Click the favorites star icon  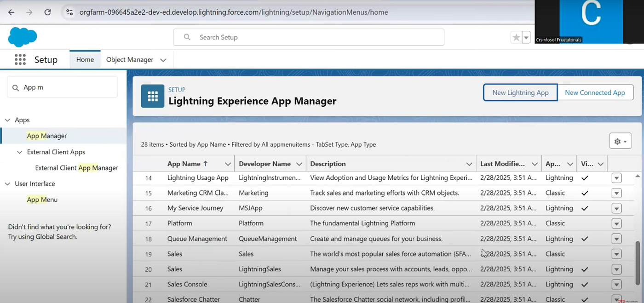[x=516, y=38]
